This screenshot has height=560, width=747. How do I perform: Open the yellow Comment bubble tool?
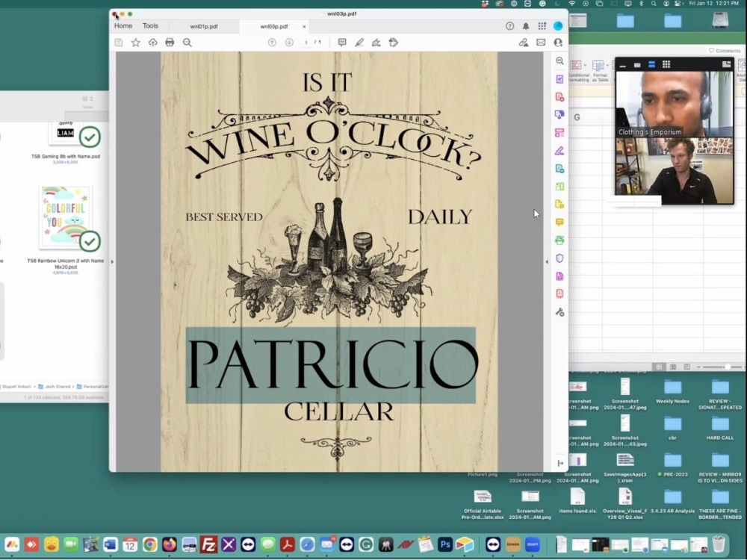coord(560,223)
